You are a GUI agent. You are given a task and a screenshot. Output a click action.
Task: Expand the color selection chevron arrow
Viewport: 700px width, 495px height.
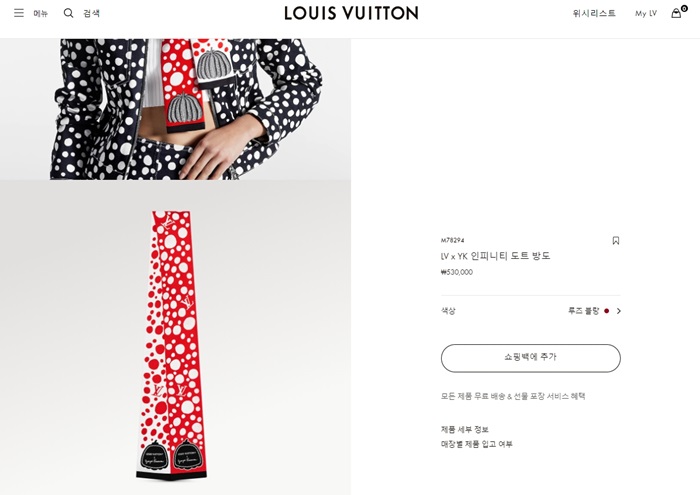pyautogui.click(x=619, y=311)
